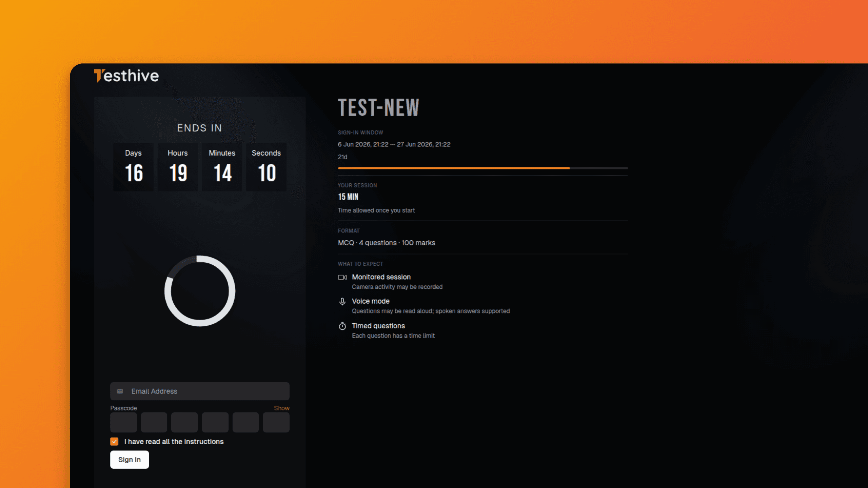The height and width of the screenshot is (488, 868).
Task: Click the Minutes counter tile
Action: click(x=222, y=167)
